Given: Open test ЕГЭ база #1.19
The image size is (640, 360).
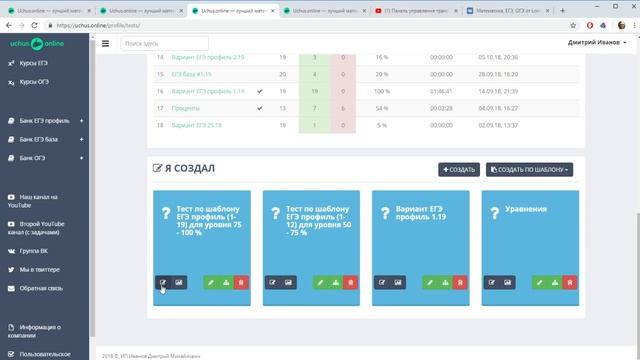Looking at the screenshot, I should click(x=191, y=74).
